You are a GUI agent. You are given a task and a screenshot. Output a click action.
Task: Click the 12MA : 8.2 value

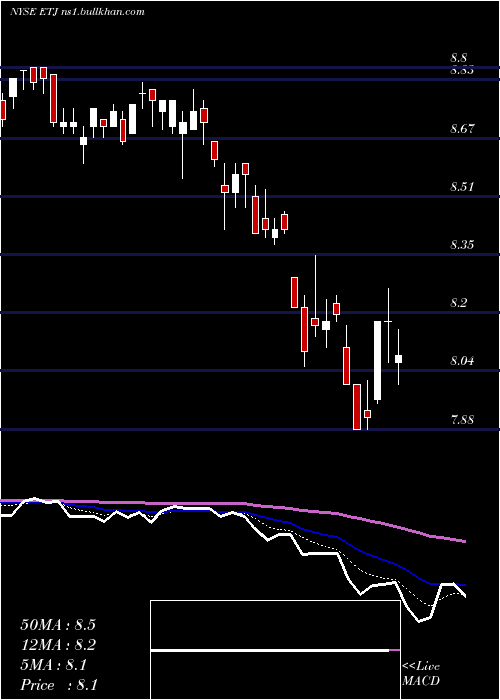(x=58, y=645)
